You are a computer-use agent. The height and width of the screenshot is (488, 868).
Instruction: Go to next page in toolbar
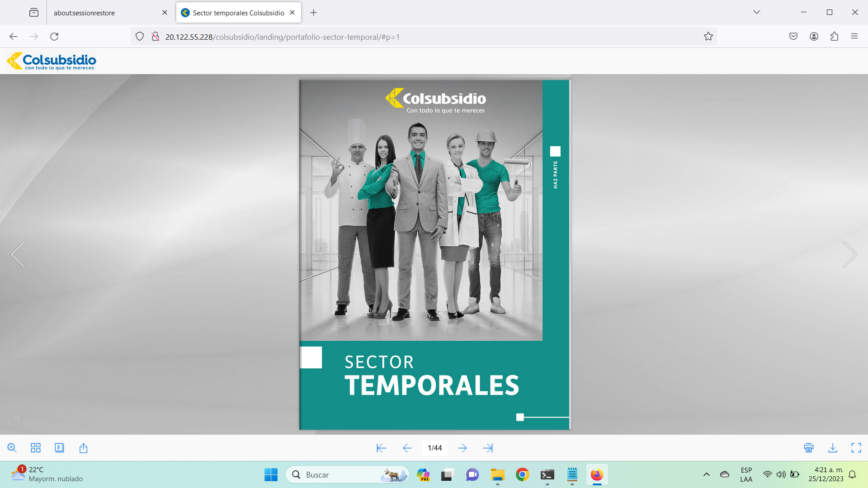coord(462,448)
